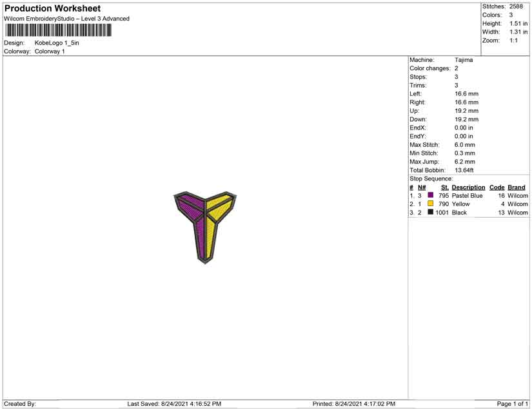This screenshot has height=409, width=532.
Task: Click the Right value 16.6 mm
Action: click(x=466, y=102)
